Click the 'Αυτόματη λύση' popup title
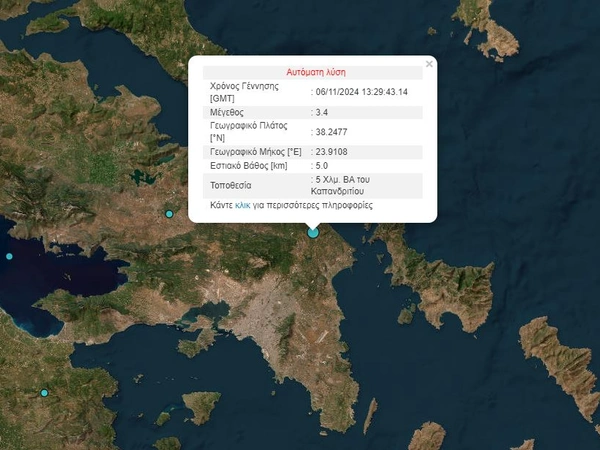Image resolution: width=600 pixels, height=450 pixels. 313,73
